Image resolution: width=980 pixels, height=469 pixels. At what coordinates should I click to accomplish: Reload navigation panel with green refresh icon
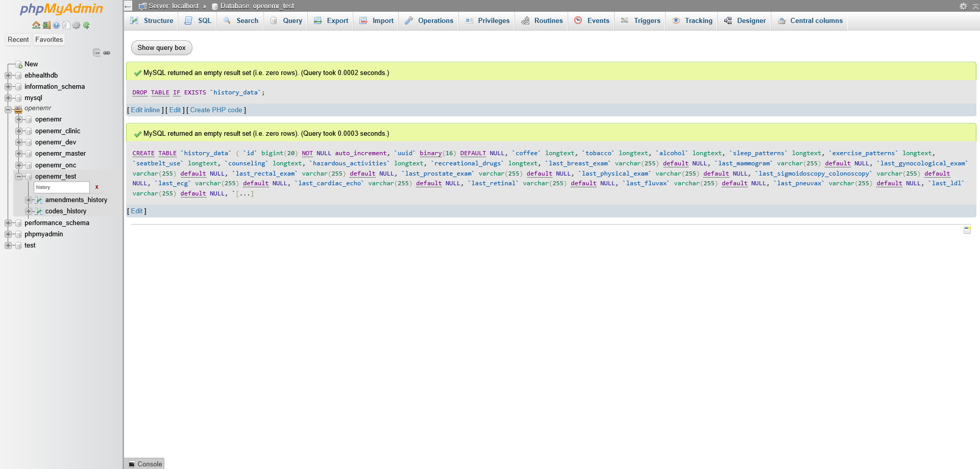(x=86, y=26)
